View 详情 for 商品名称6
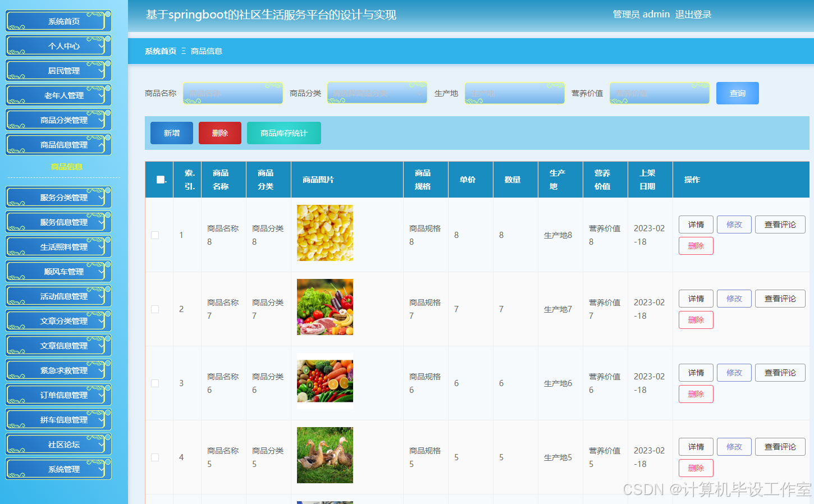 coord(696,373)
